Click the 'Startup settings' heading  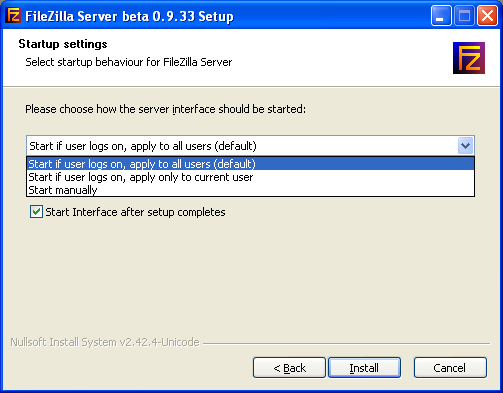click(x=63, y=44)
